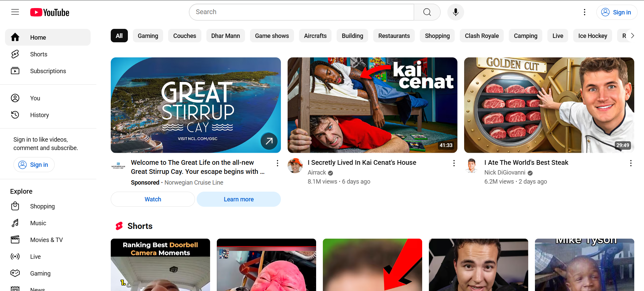Open Shorts from the sidebar
Viewport: 644px width, 291px height.
tap(48, 54)
